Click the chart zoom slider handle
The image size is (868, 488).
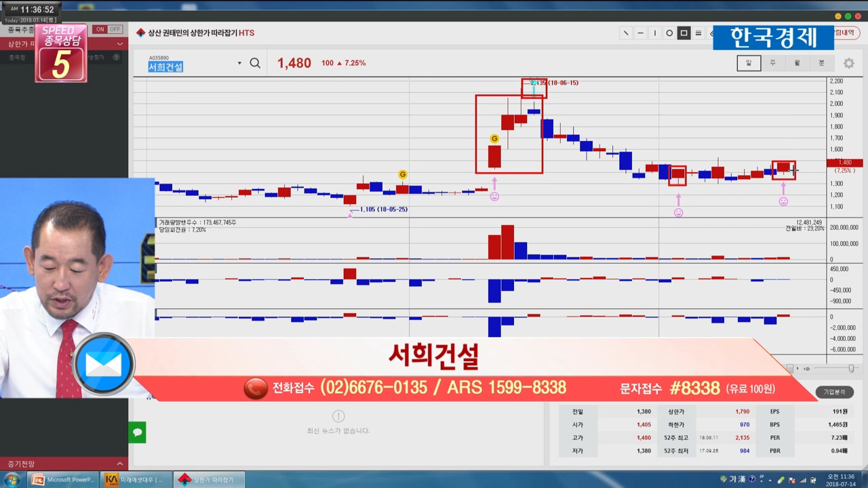point(851,368)
